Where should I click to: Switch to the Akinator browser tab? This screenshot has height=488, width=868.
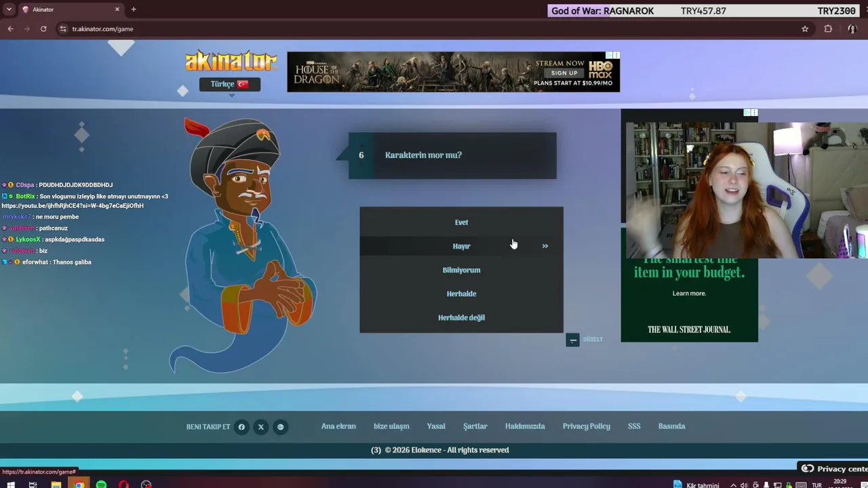pos(71,9)
